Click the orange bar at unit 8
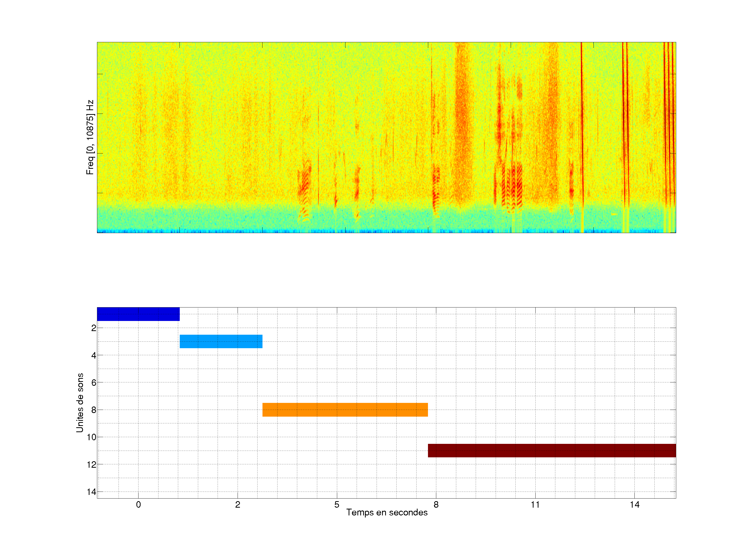 click(345, 409)
